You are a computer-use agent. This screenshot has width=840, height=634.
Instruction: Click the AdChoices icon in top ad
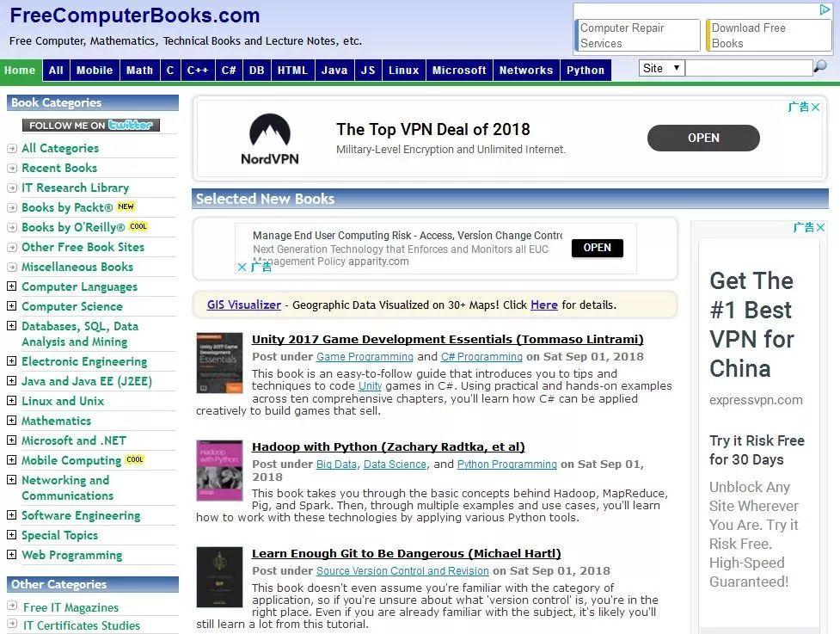tap(825, 9)
